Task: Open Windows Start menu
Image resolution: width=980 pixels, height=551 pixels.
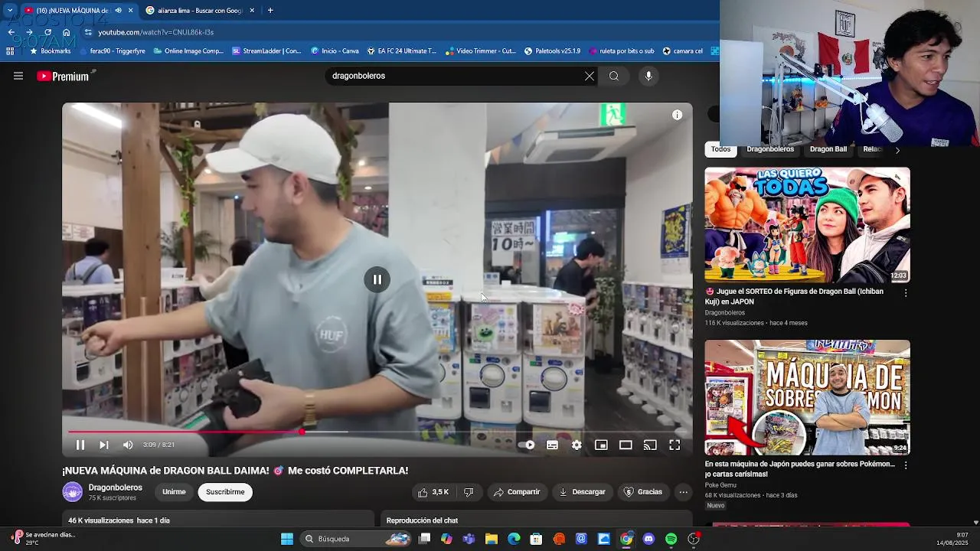Action: [287, 539]
